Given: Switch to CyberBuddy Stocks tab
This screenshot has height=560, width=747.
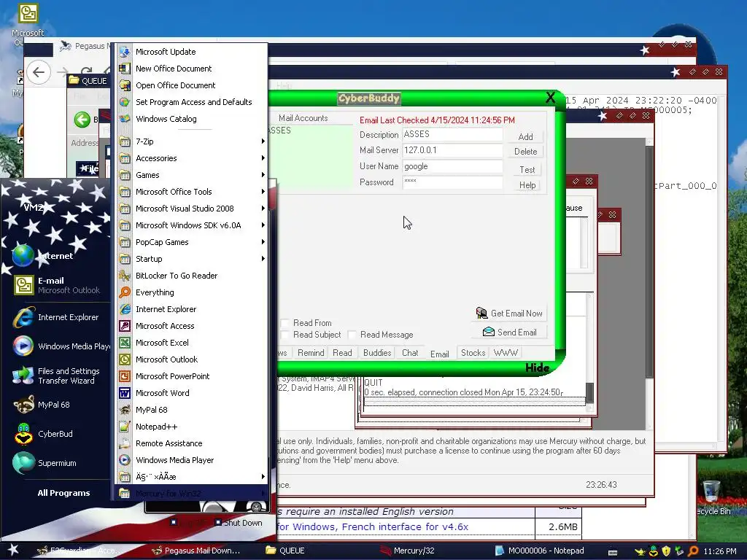Looking at the screenshot, I should coord(473,353).
